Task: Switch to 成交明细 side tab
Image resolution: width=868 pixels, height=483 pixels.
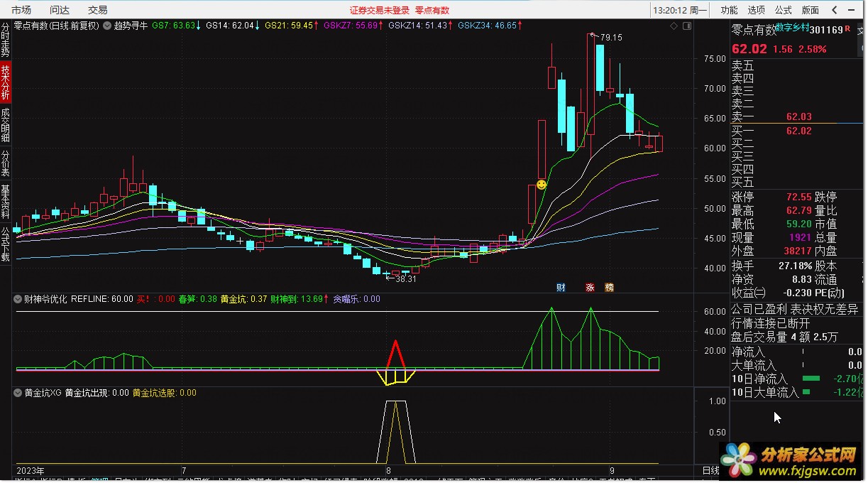Action: click(6, 124)
